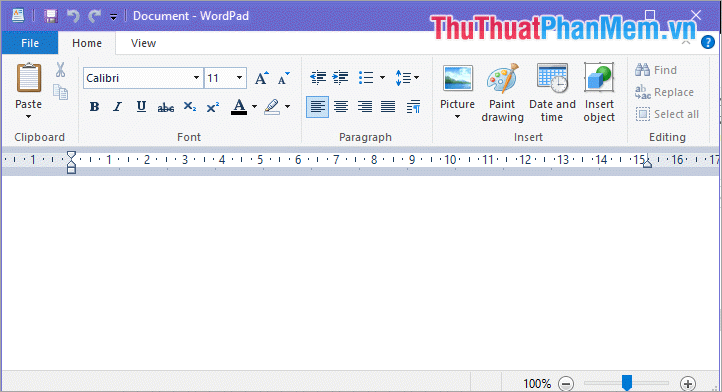
Task: Increase paragraph indent
Action: [340, 77]
